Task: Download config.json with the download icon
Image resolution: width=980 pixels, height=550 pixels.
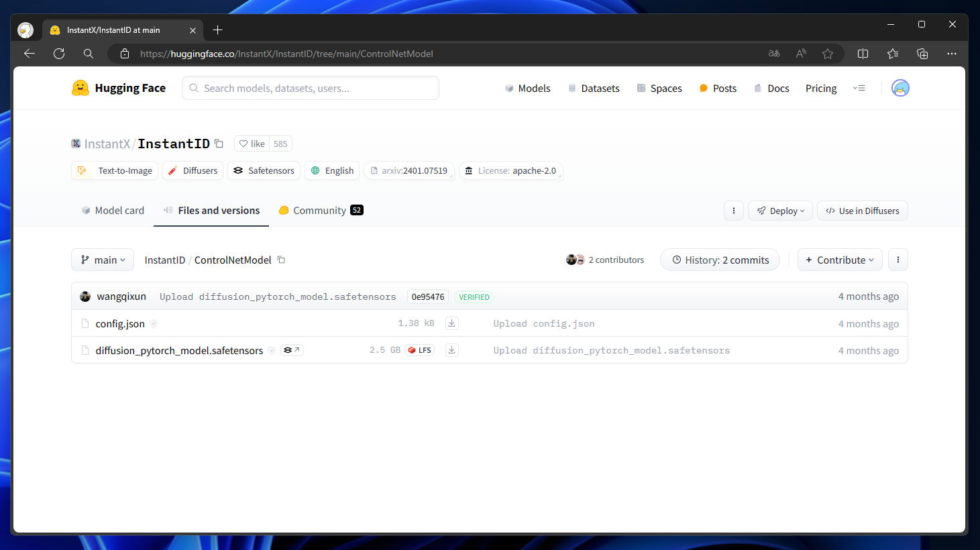Action: 451,323
